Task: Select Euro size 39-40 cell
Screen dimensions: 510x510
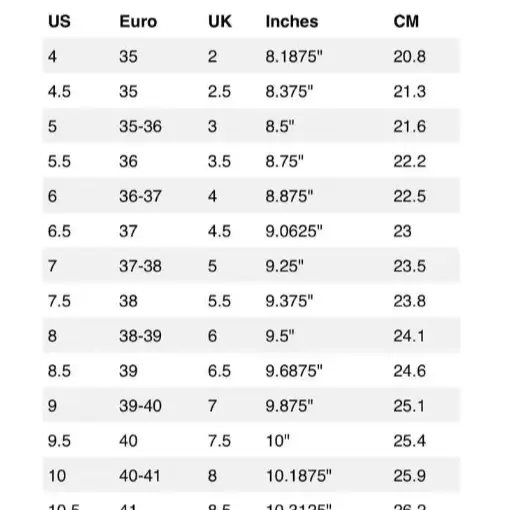Action: (x=140, y=406)
